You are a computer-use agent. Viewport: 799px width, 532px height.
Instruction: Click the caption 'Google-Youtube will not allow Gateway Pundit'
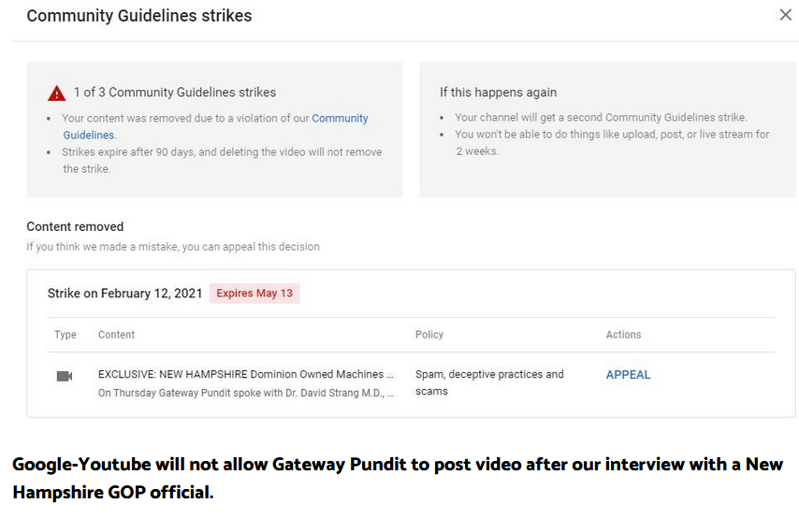click(398, 478)
